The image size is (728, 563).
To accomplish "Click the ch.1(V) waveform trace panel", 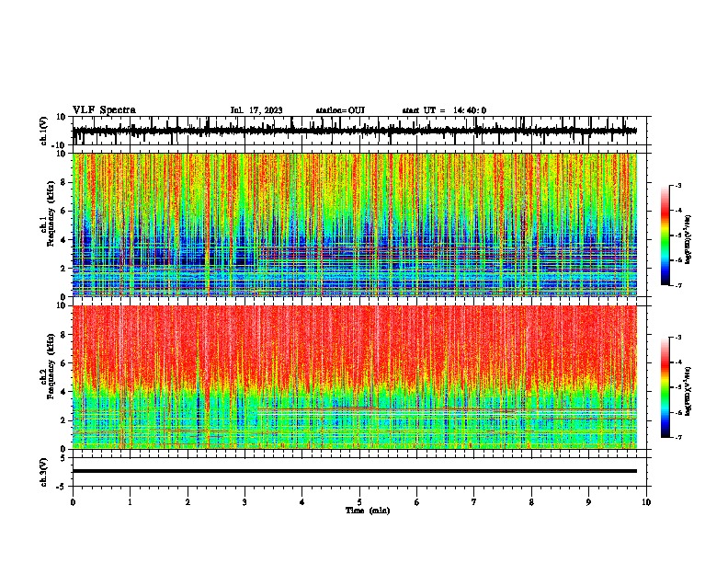I will (361, 131).
